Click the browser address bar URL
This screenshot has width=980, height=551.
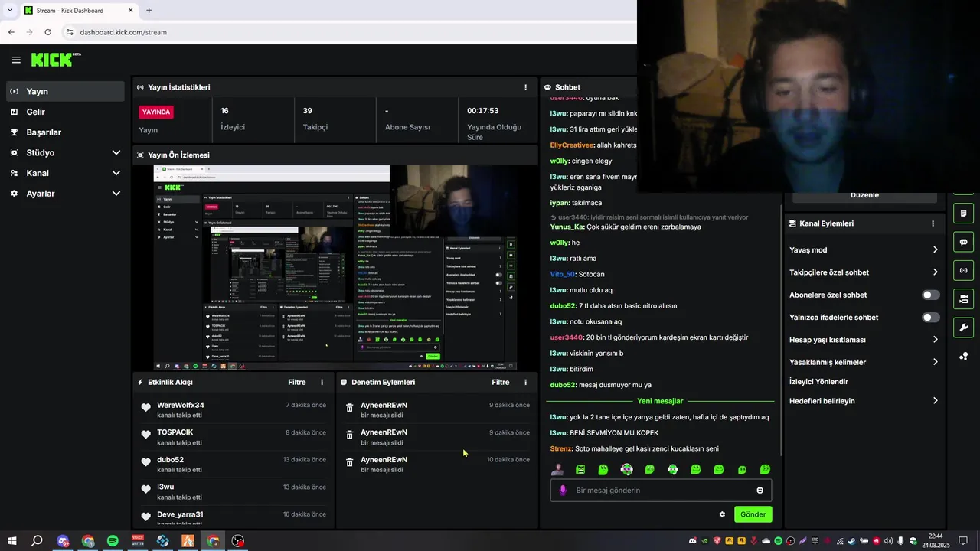[123, 32]
